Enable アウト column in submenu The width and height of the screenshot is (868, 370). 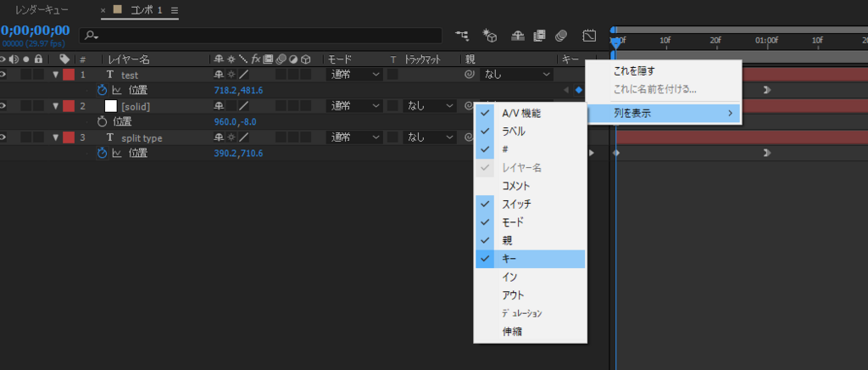pos(530,294)
